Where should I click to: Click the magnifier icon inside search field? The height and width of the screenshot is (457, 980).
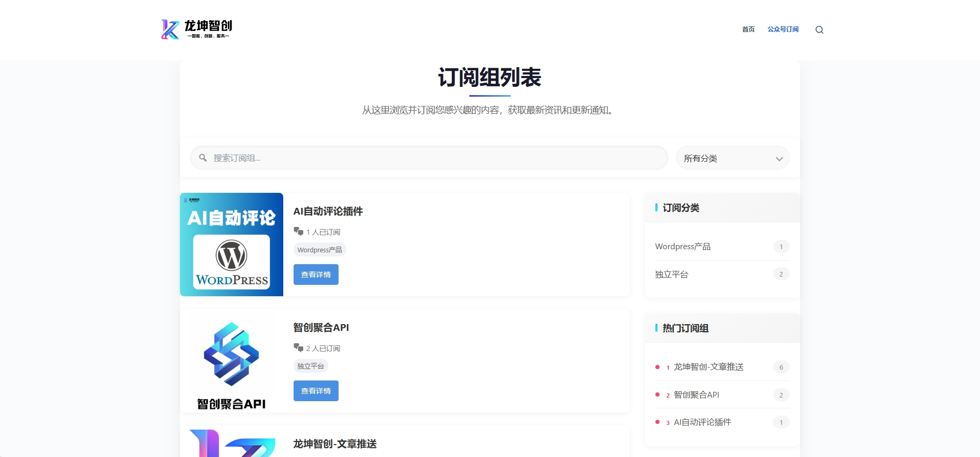click(x=203, y=158)
